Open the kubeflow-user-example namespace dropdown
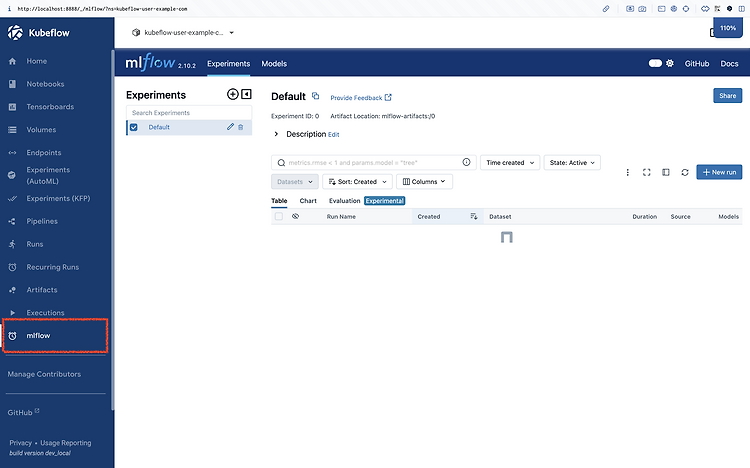 coord(183,33)
